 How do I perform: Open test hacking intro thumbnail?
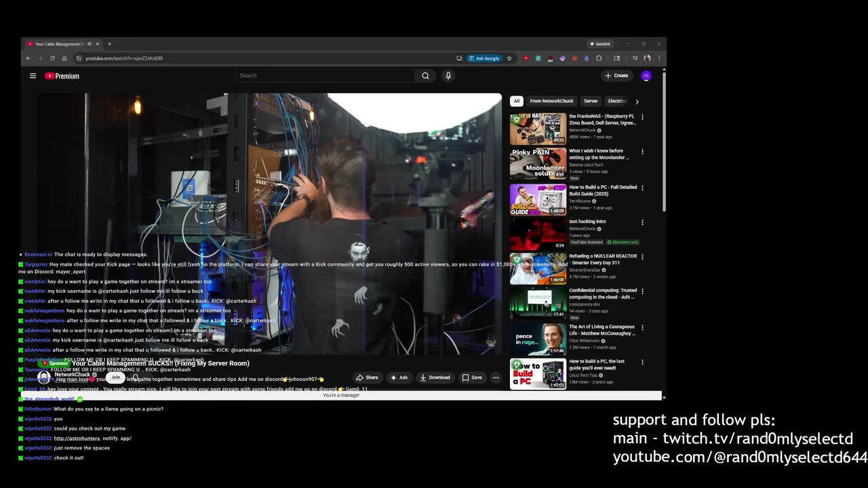click(538, 234)
